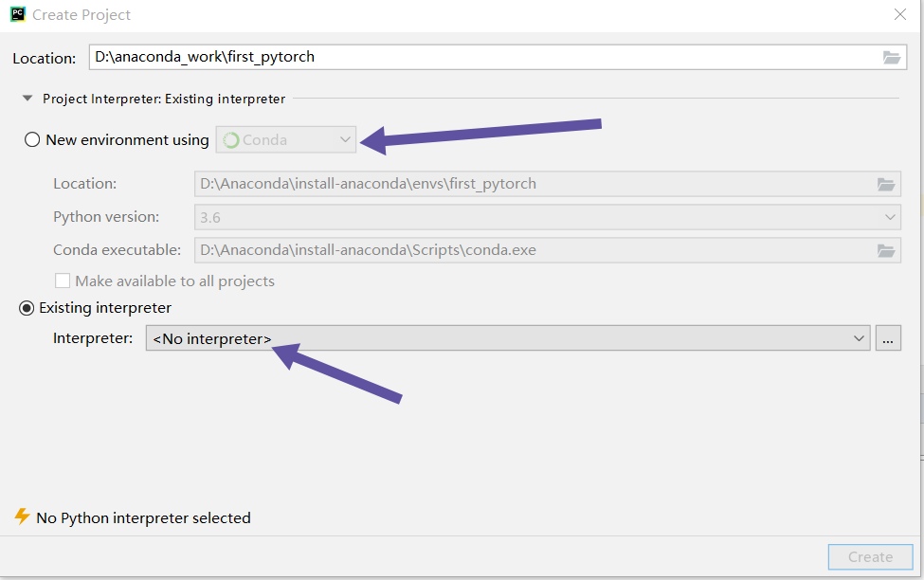Viewport: 924px width, 580px height.
Task: Click the Python version label
Action: 106,217
